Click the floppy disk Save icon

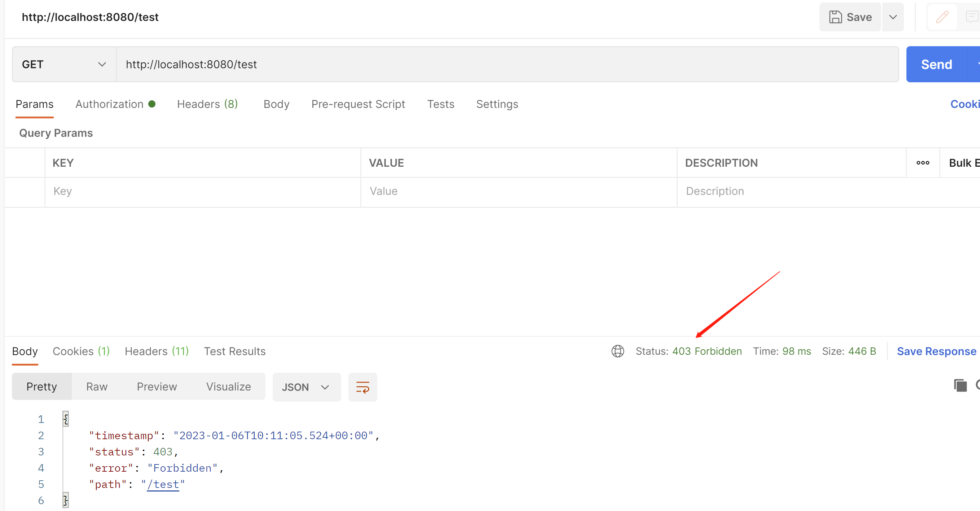point(835,17)
